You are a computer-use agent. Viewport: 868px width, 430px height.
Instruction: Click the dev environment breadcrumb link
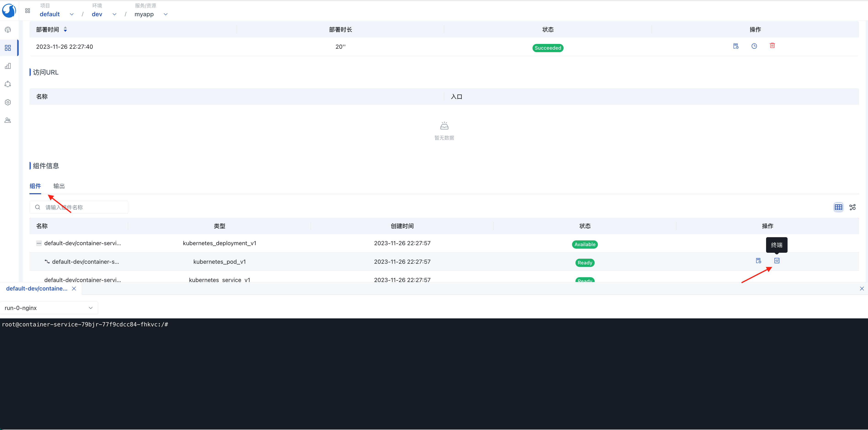pos(97,14)
